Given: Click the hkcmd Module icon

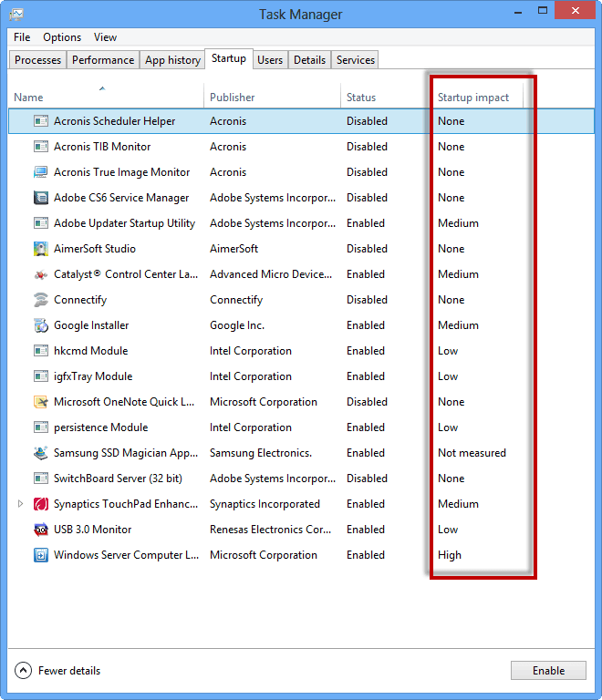Looking at the screenshot, I should coord(41,350).
